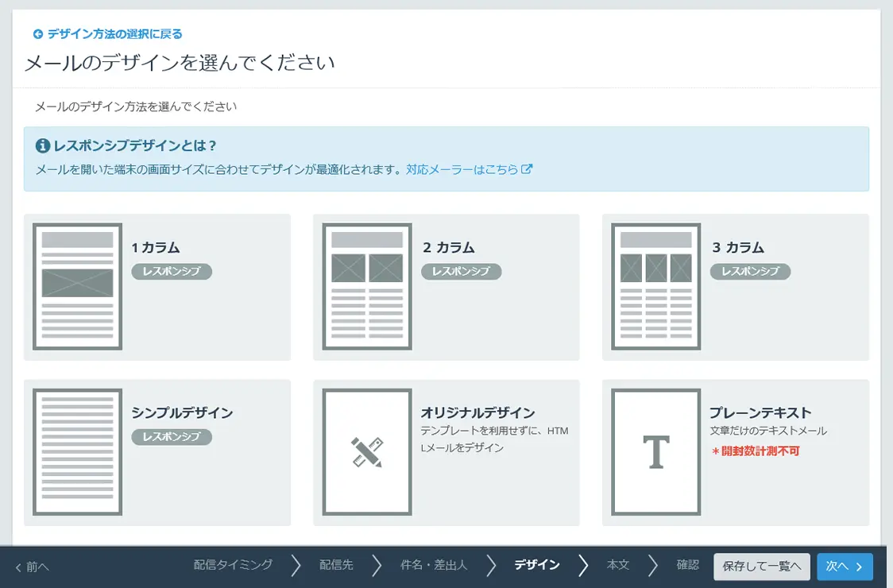The height and width of the screenshot is (588, 893).
Task: Click the T icon for プレーンテキスト
Action: [655, 452]
